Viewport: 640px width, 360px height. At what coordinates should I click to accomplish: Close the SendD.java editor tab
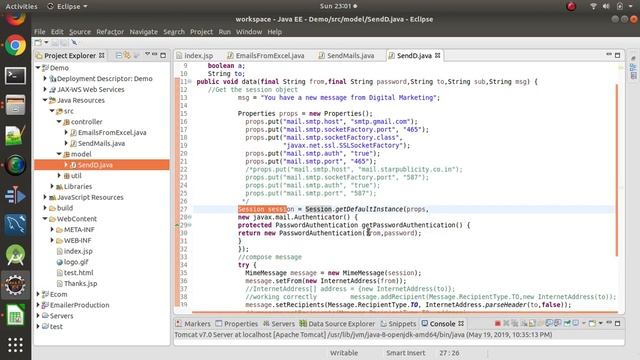(x=438, y=56)
